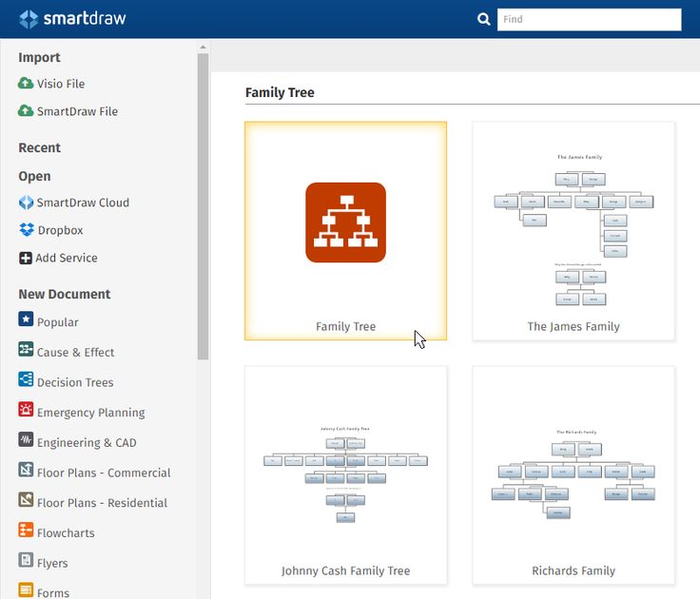Click the Cause & Effect icon
The image size is (700, 599).
(26, 349)
